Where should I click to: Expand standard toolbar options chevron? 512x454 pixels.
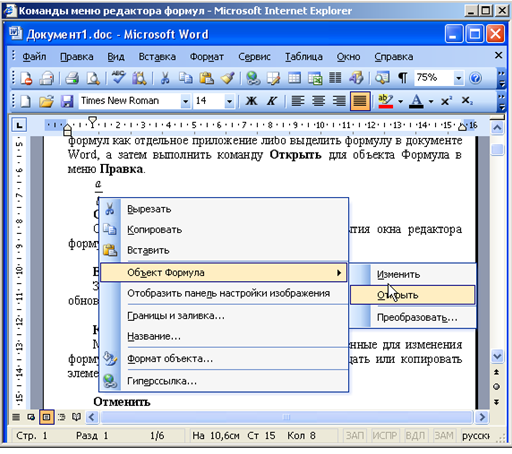tap(501, 79)
